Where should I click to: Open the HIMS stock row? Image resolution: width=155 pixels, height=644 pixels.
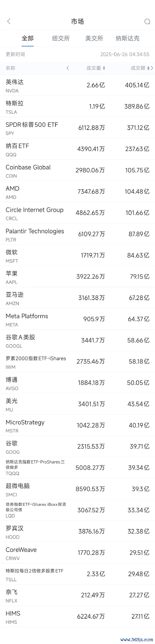[x=77, y=616]
